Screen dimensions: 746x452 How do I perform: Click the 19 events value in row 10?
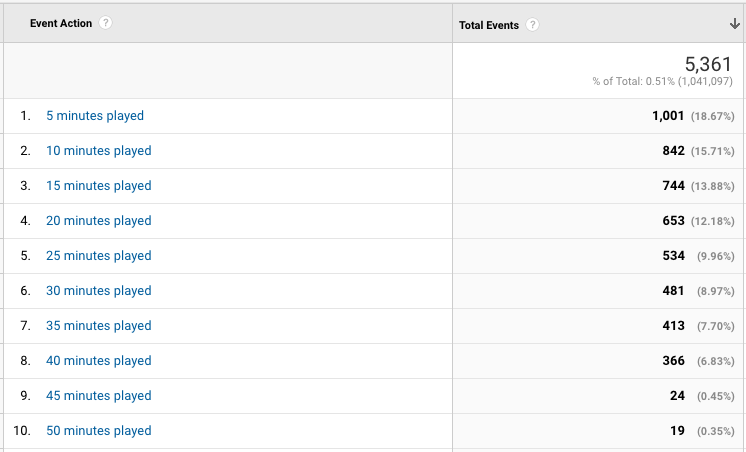point(677,431)
